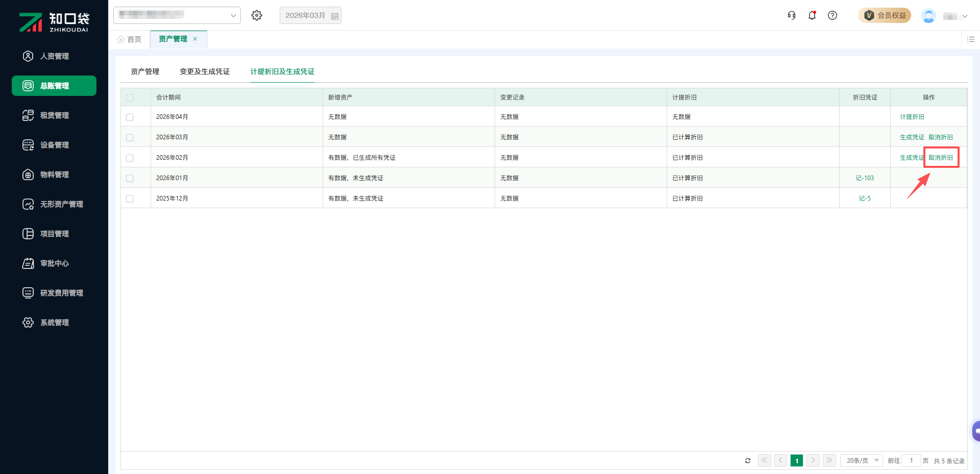This screenshot has width=980, height=474.
Task: Click page number jump input
Action: coord(911,460)
